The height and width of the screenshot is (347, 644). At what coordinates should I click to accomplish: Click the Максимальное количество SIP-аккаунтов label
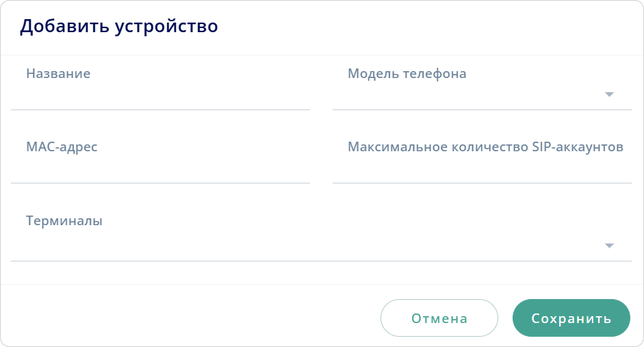tap(485, 147)
